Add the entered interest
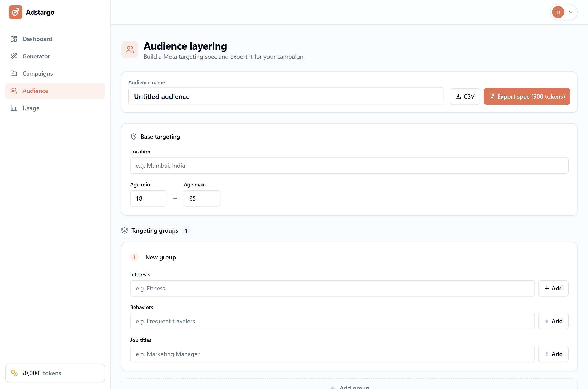 coord(553,288)
